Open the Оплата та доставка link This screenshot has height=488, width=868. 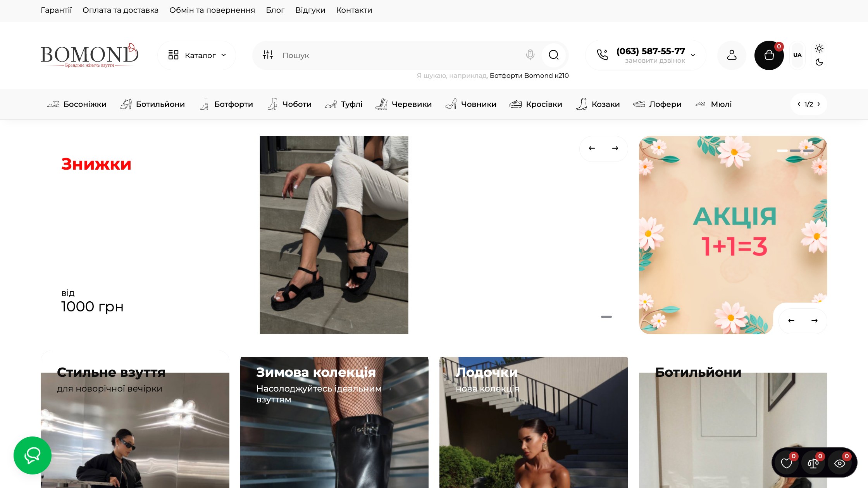(121, 10)
